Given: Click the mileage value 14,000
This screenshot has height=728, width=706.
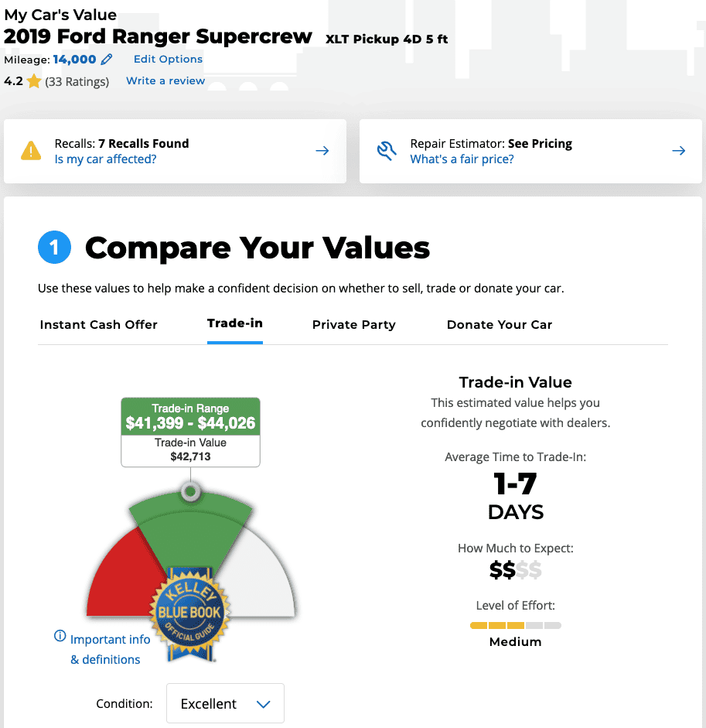Looking at the screenshot, I should pos(74,60).
